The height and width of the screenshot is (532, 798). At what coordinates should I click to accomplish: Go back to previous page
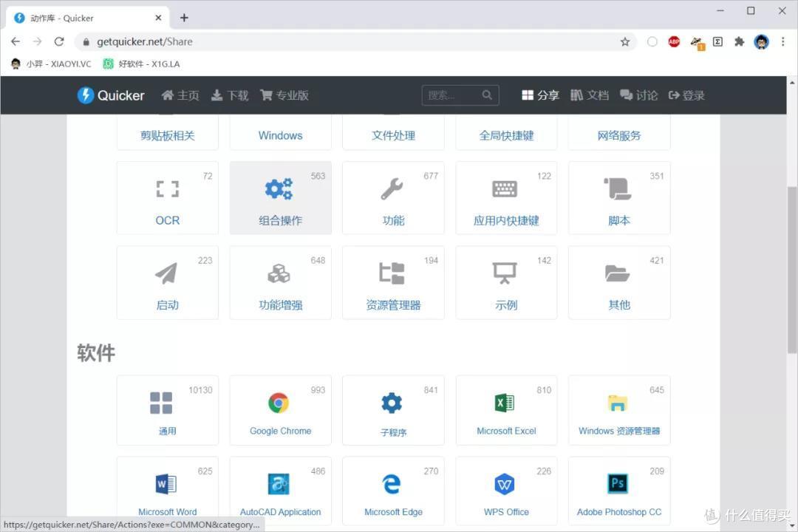(16, 41)
